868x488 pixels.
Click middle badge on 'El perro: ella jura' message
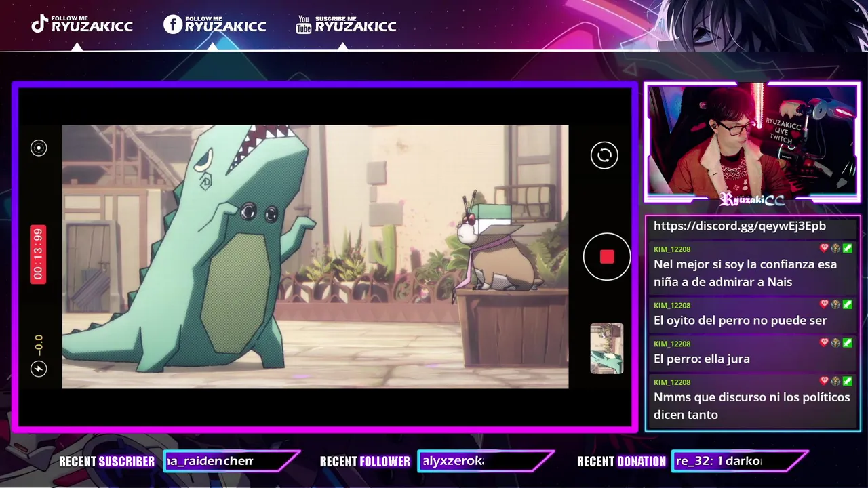pyautogui.click(x=836, y=343)
